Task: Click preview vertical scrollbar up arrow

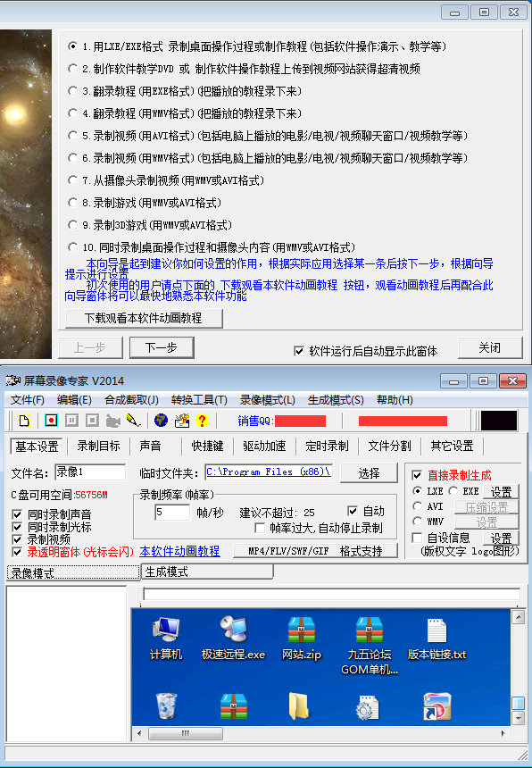Action: click(518, 617)
